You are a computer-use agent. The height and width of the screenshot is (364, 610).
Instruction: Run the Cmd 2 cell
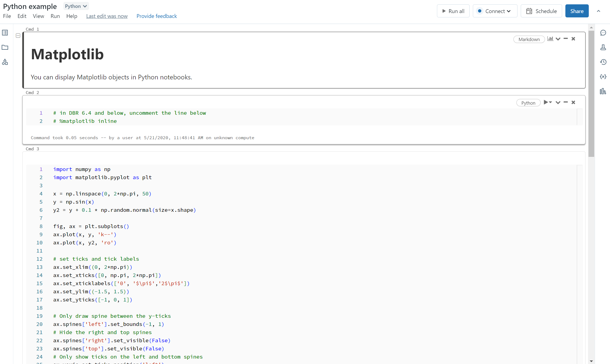coord(546,102)
